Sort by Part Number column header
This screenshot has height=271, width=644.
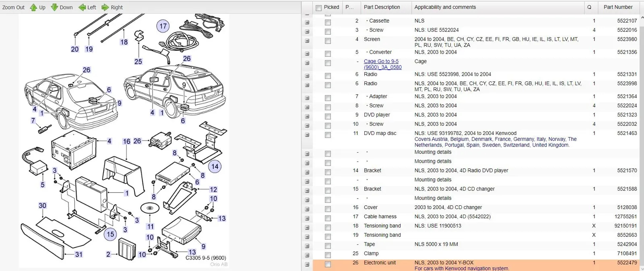pyautogui.click(x=617, y=7)
